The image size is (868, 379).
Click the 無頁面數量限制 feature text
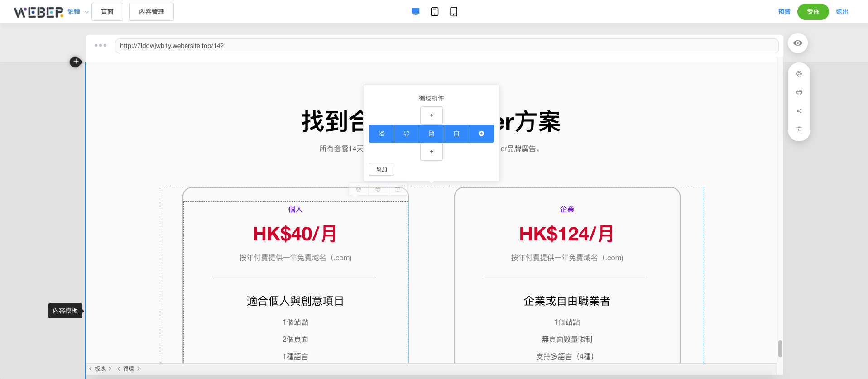pos(567,339)
